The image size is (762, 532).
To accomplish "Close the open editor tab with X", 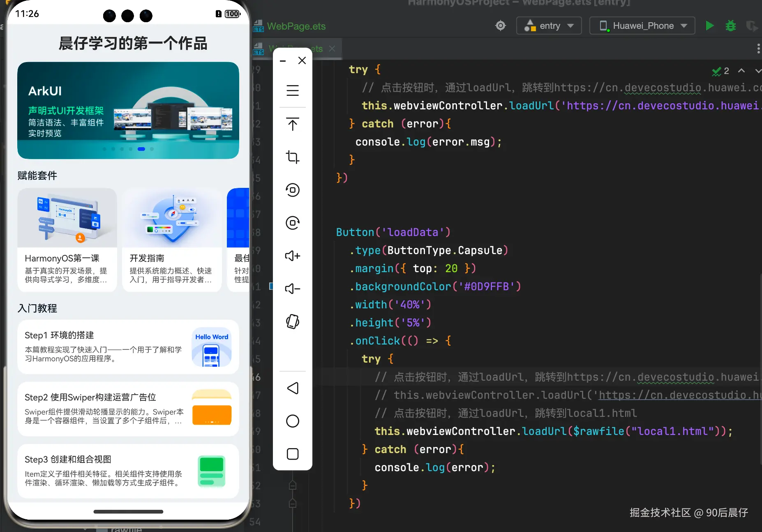I will (x=332, y=49).
